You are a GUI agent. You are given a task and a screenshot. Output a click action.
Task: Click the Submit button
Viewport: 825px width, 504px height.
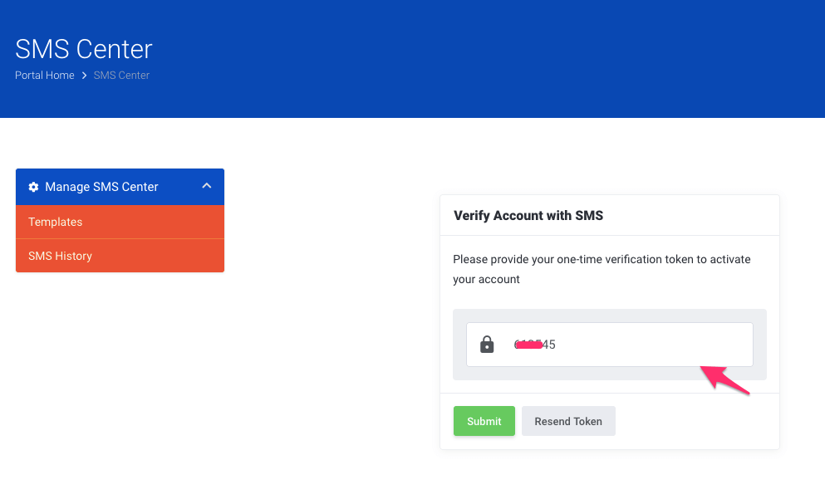(484, 421)
